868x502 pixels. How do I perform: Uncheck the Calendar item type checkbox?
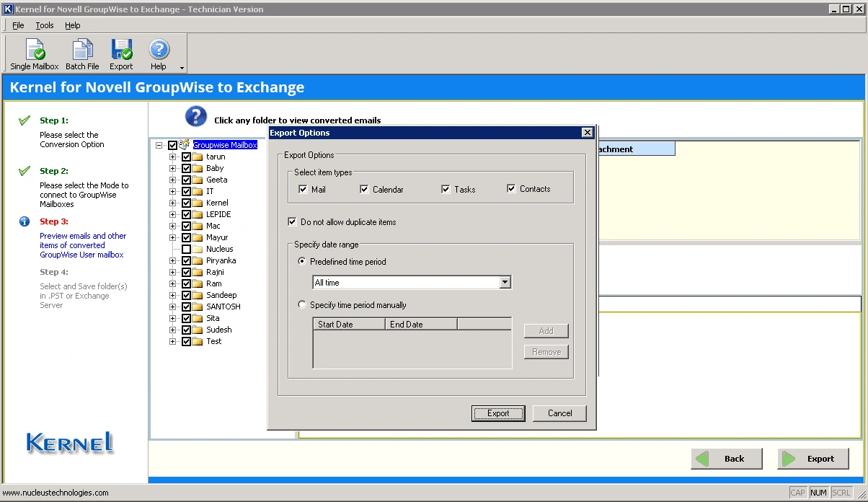pyautogui.click(x=364, y=189)
